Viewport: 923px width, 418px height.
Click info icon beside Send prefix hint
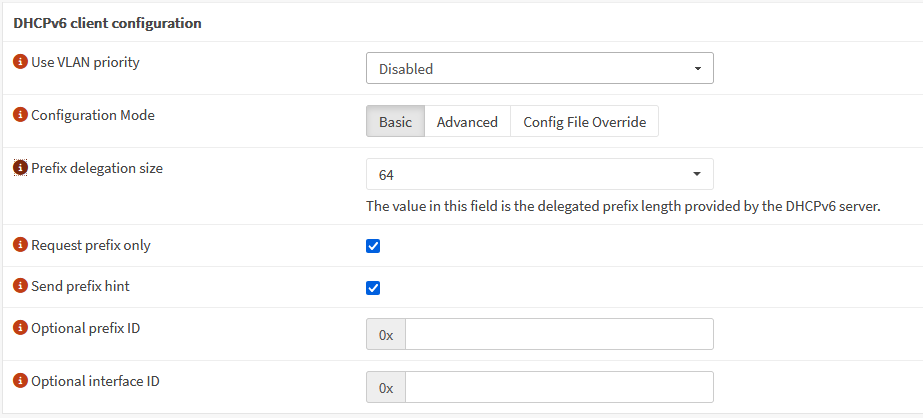[x=20, y=287]
